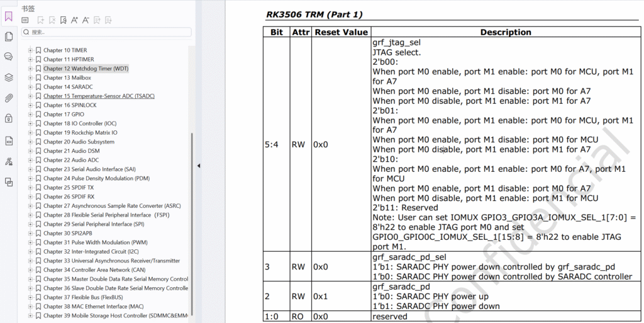644x323 pixels.
Task: Click the find current bookmark icon
Action: coord(63,20)
